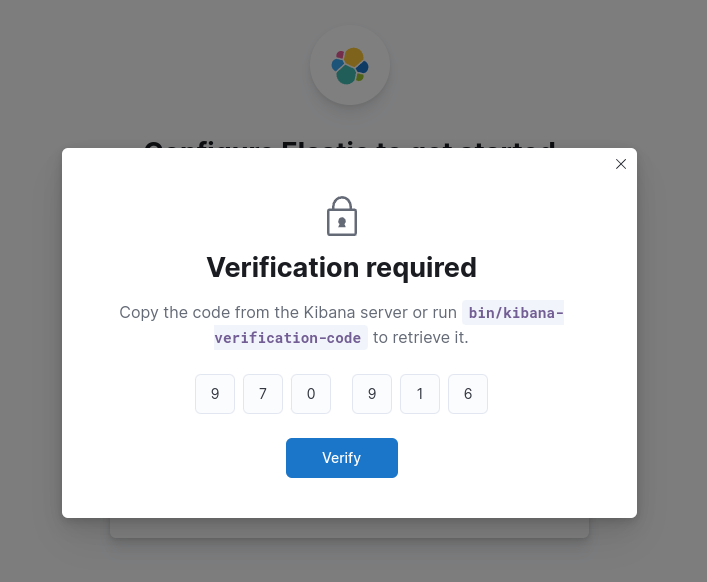707x582 pixels.
Task: Click the Verification required heading
Action: 341,268
